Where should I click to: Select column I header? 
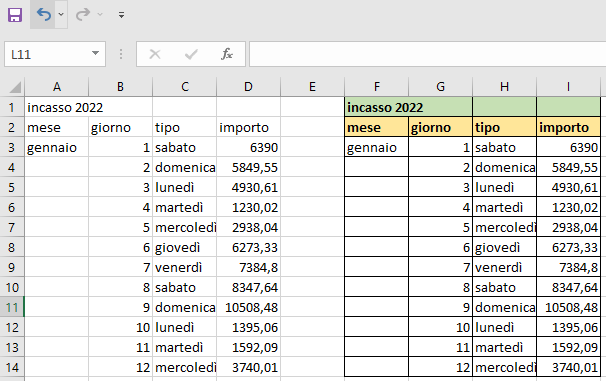[568, 87]
